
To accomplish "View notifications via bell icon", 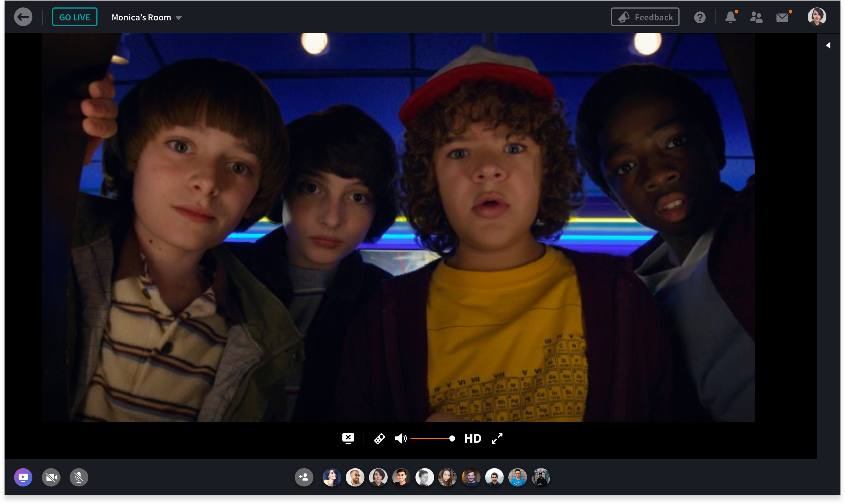I will 730,17.
